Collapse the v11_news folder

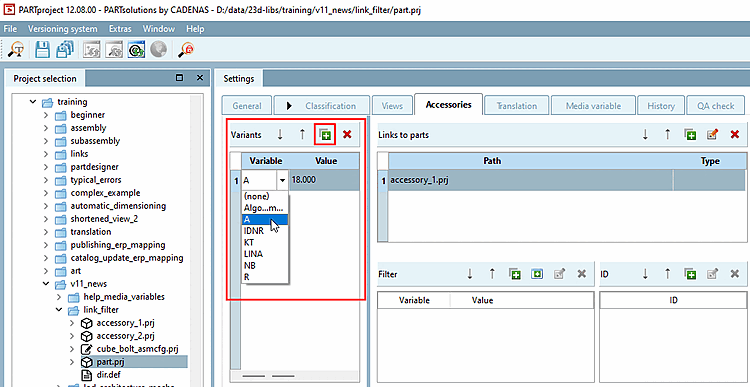point(45,284)
